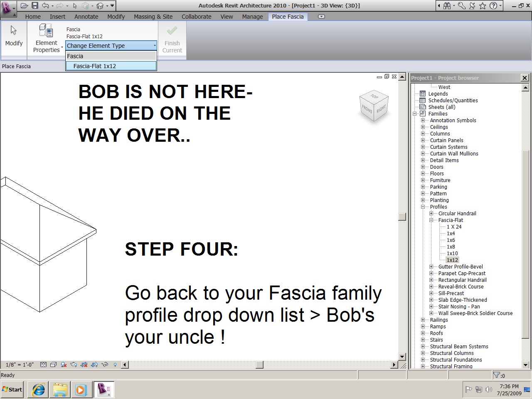Select the 1x10 profile type
Image resolution: width=532 pixels, height=399 pixels.
452,254
